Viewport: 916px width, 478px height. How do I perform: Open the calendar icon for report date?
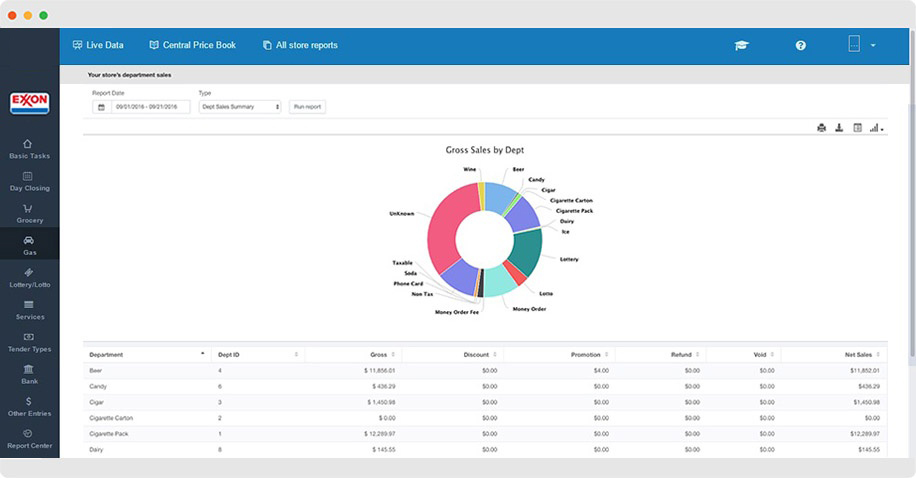coord(101,107)
